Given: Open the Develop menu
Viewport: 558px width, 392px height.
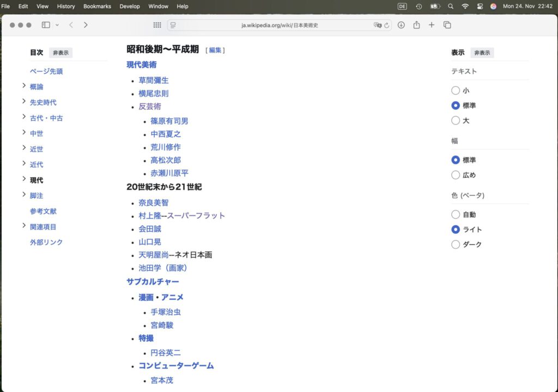Looking at the screenshot, I should click(x=130, y=6).
